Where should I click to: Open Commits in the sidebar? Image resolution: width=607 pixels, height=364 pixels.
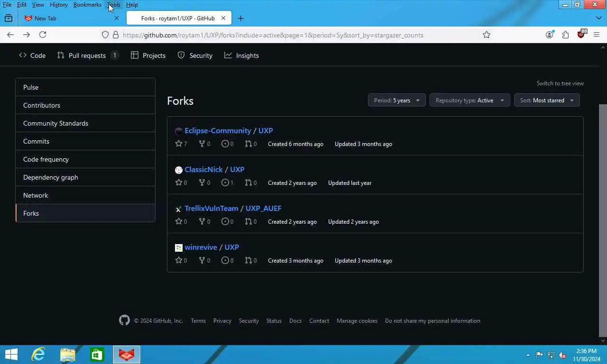[x=85, y=141]
